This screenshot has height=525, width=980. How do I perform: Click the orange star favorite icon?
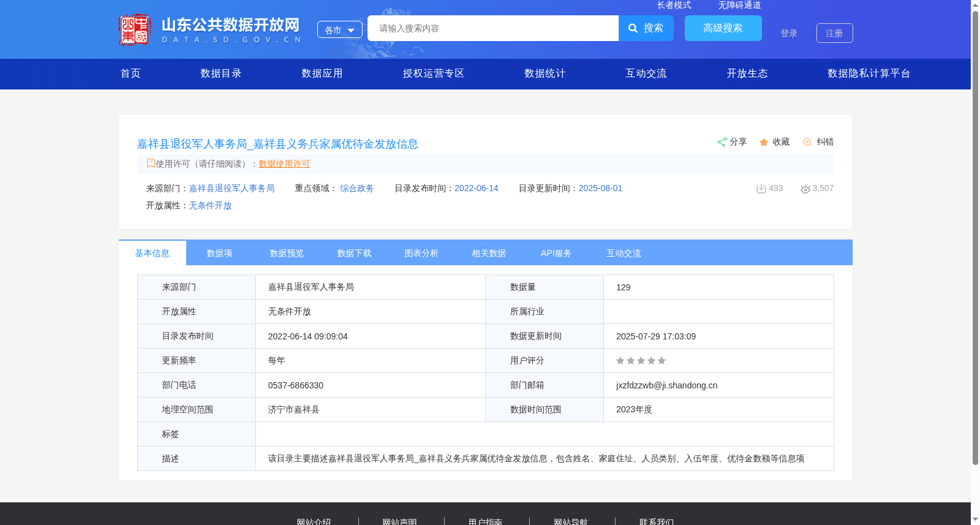click(764, 142)
